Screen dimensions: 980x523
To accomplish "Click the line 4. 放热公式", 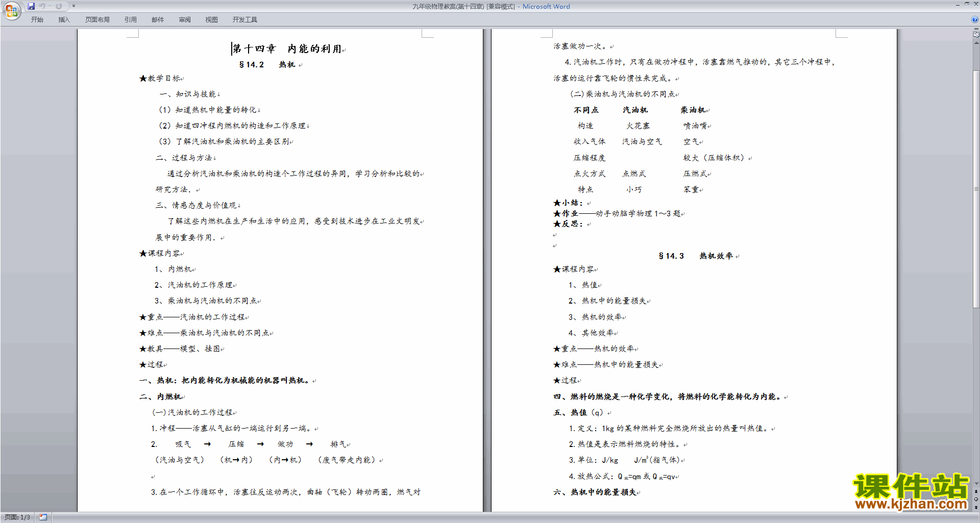I will (622, 476).
